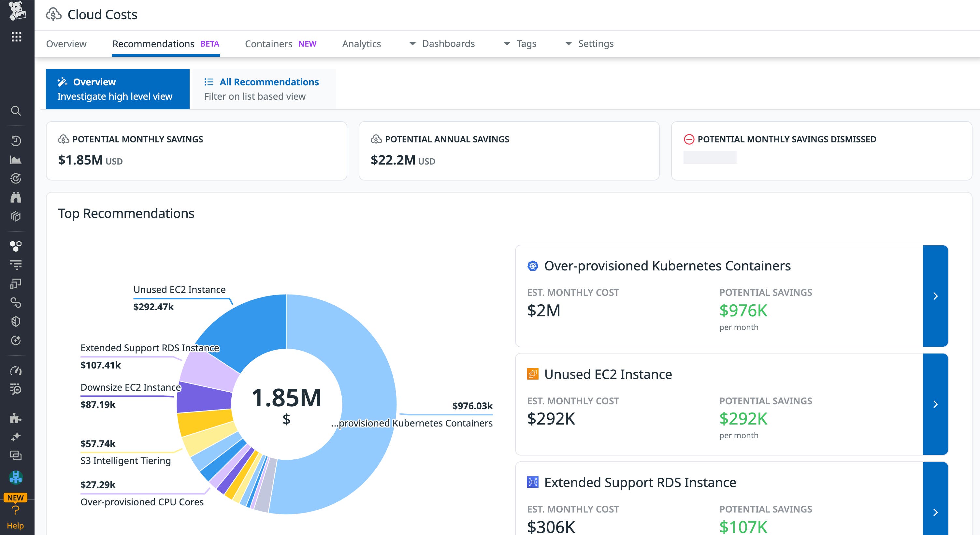This screenshot has width=980, height=535.
Task: Open the metrics area-chart icon in sidebar
Action: click(x=16, y=159)
